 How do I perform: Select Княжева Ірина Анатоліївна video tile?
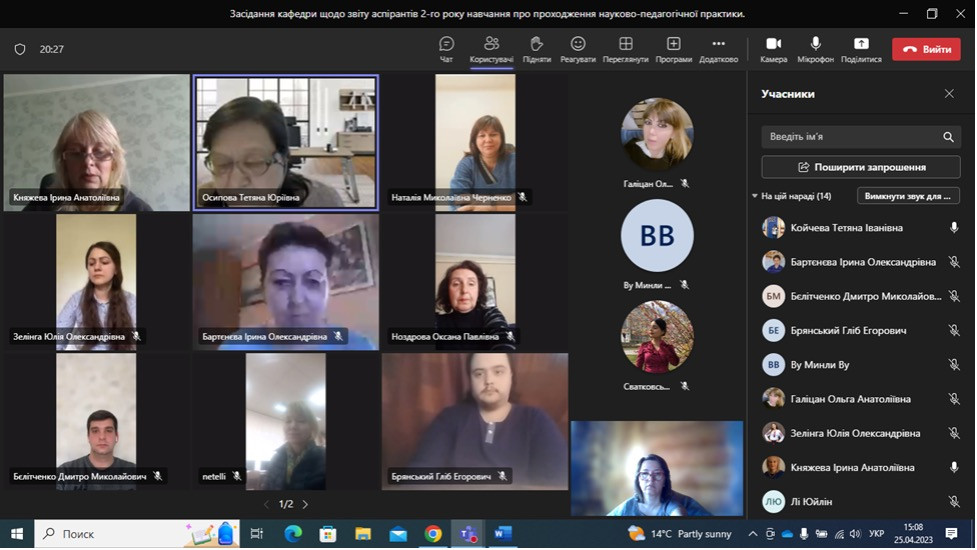[x=97, y=143]
